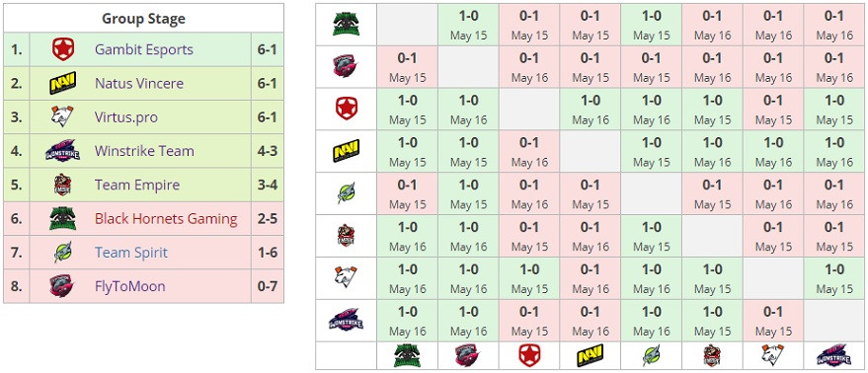Open the Natus Vincere team link

click(x=139, y=84)
